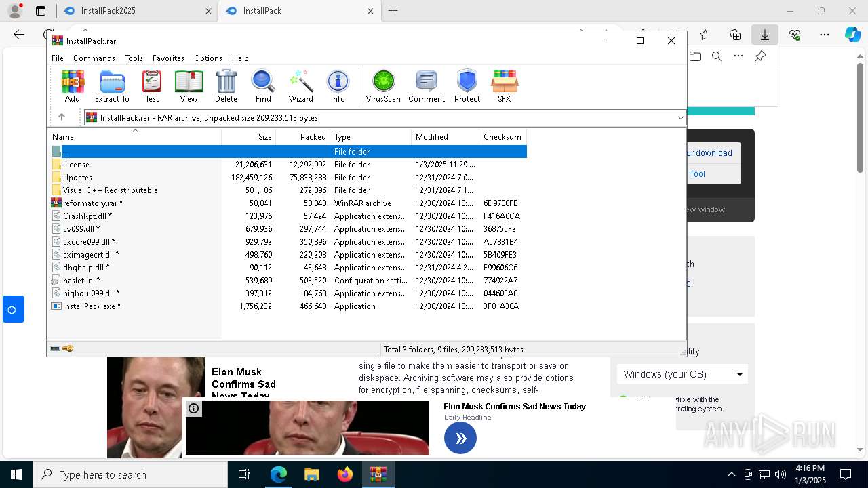Click the Delete trash can icon
This screenshot has height=488, width=868.
coord(226,87)
